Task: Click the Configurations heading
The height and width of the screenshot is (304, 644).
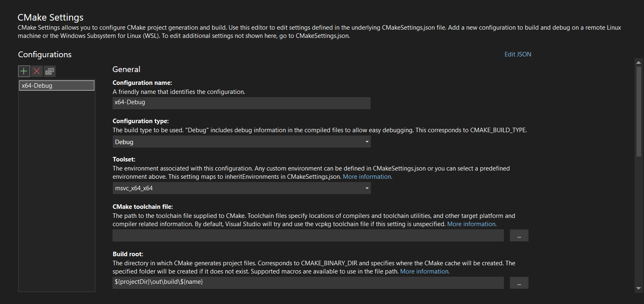Action: (45, 54)
